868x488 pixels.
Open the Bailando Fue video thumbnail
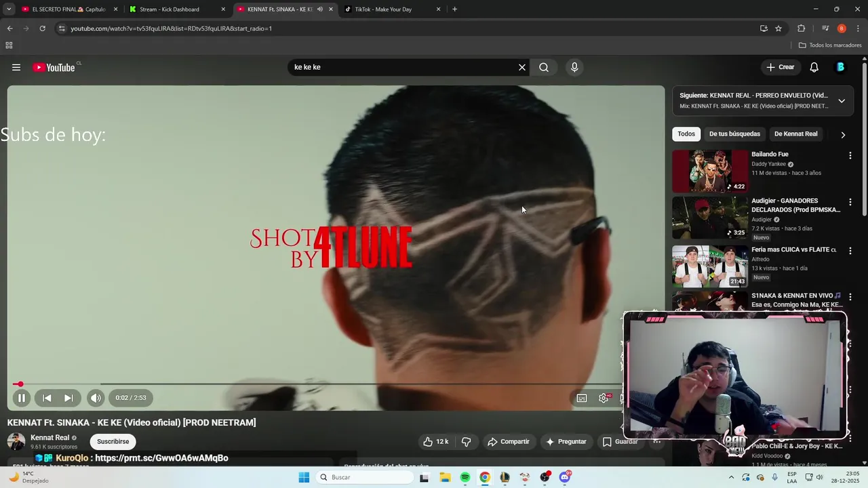710,171
